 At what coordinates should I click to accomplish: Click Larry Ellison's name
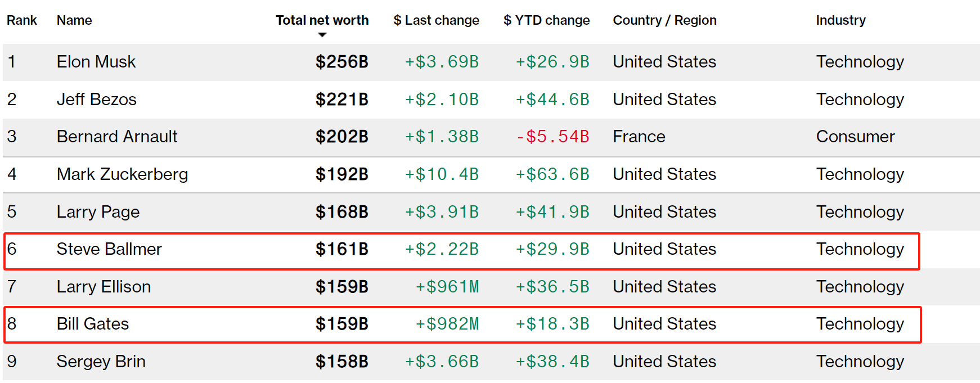tap(104, 287)
